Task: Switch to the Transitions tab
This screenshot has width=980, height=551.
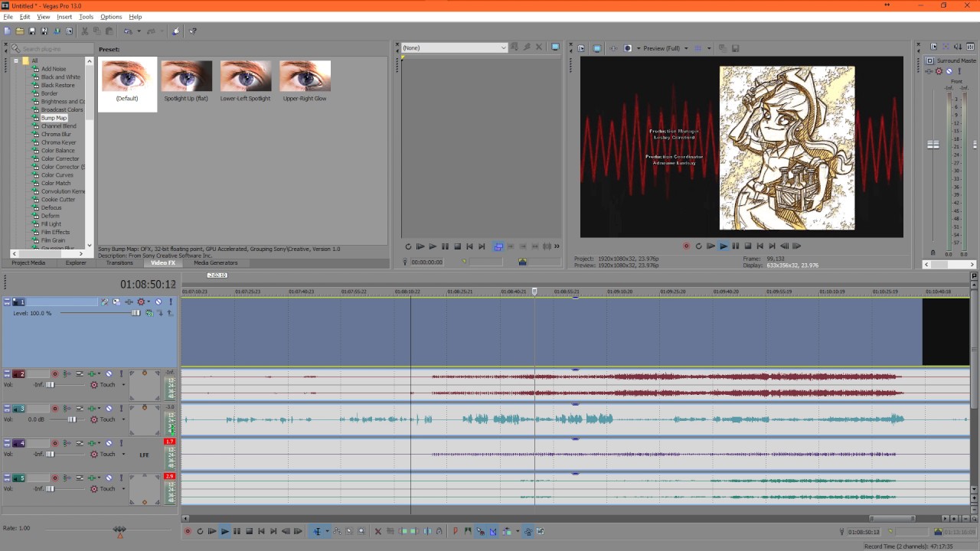Action: point(119,262)
